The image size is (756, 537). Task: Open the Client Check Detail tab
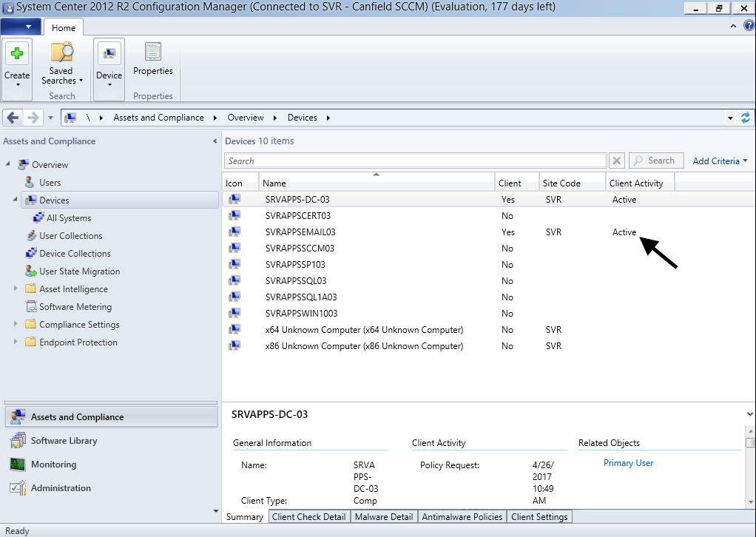pyautogui.click(x=308, y=517)
